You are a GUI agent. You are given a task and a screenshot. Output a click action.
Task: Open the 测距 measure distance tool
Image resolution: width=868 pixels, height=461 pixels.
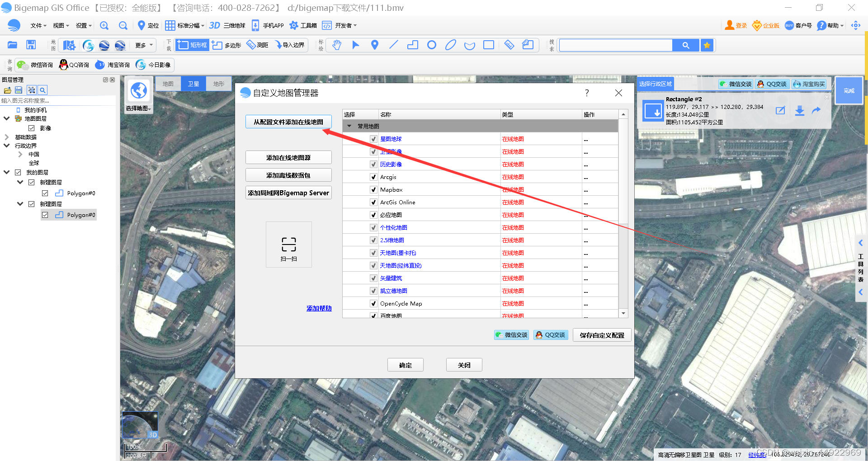click(x=257, y=45)
